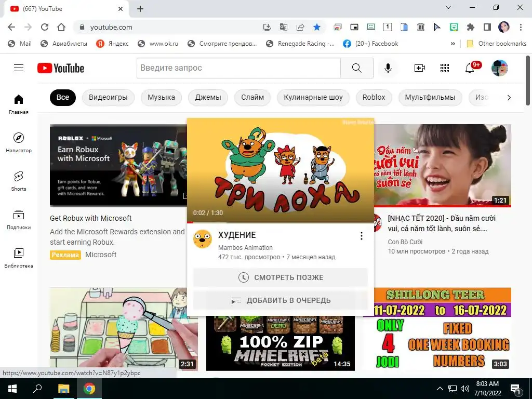Reload the page with refresh icon
532x399 pixels.
pyautogui.click(x=45, y=27)
